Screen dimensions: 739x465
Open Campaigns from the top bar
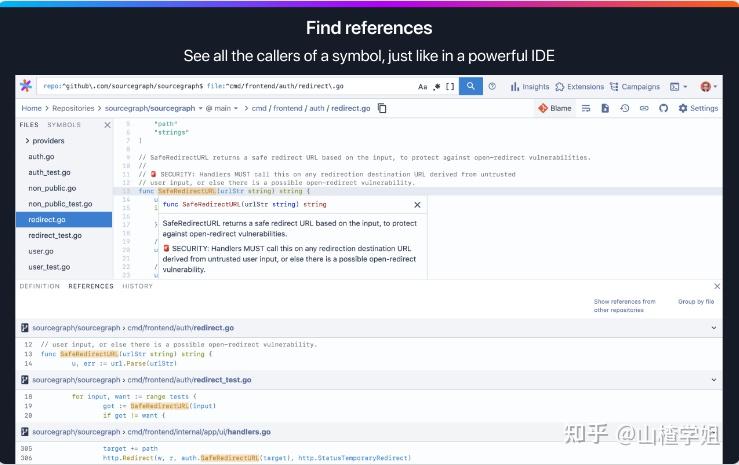coord(634,87)
